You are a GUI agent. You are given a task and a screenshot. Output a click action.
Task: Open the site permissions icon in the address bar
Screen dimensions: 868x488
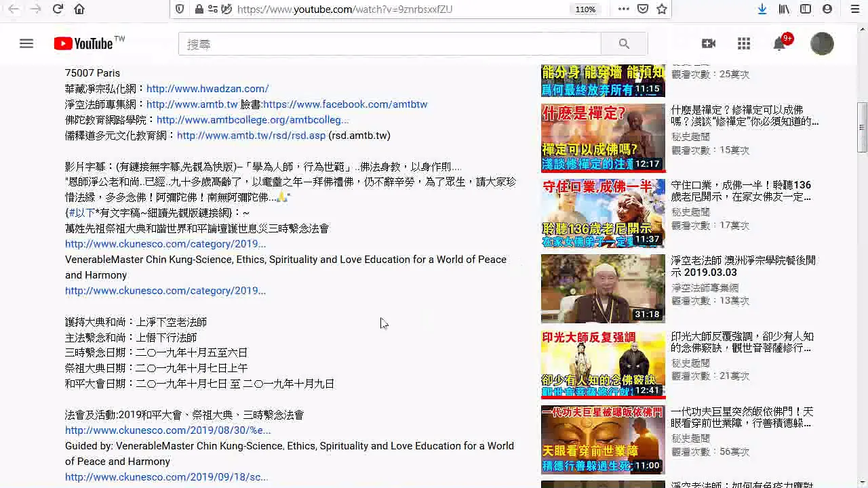coord(213,9)
